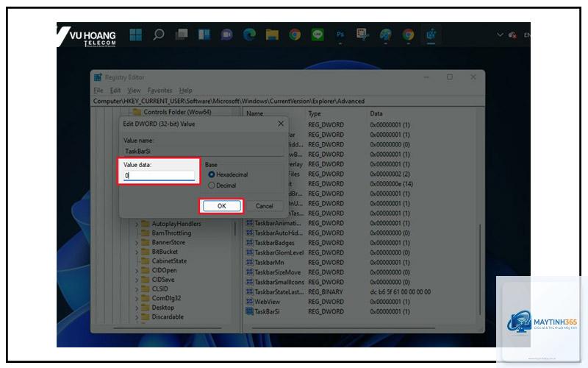Click the values pane vertical scrollbar
Screen dimensions: 588x368
tap(480, 269)
